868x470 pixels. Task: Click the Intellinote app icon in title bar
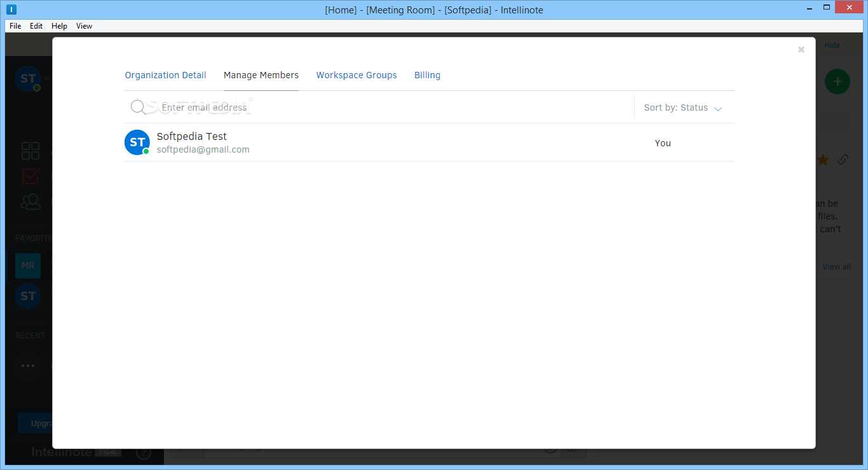pyautogui.click(x=11, y=10)
